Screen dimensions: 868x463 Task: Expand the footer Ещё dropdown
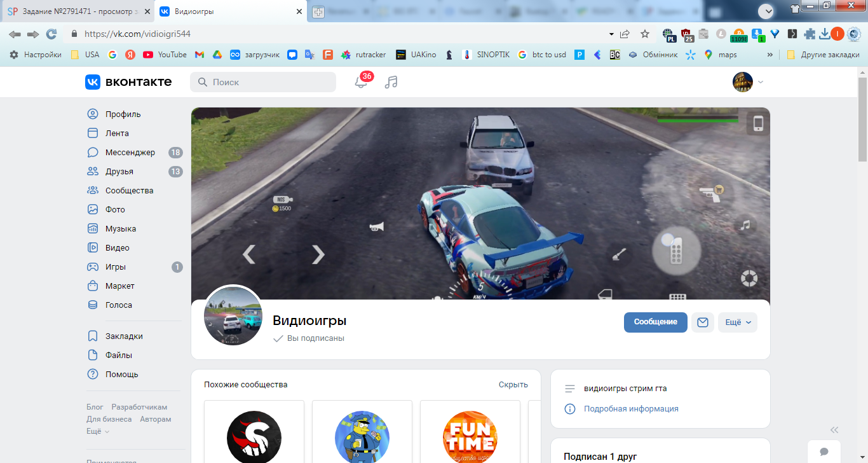[x=98, y=431]
